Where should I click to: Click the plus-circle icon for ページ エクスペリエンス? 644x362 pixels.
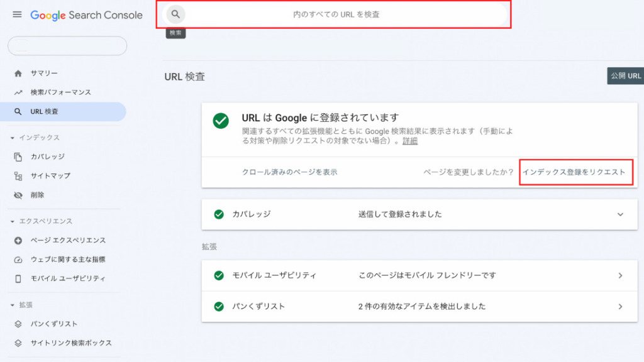[18, 241]
